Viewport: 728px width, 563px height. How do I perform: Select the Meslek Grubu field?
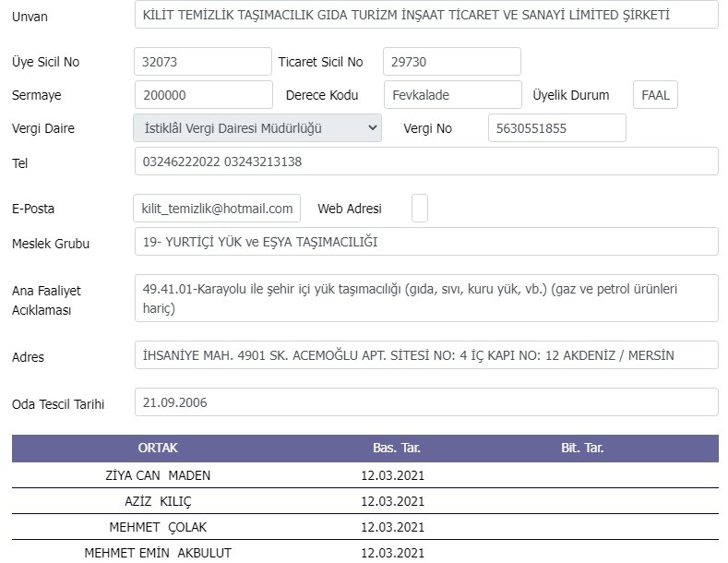coord(426,242)
